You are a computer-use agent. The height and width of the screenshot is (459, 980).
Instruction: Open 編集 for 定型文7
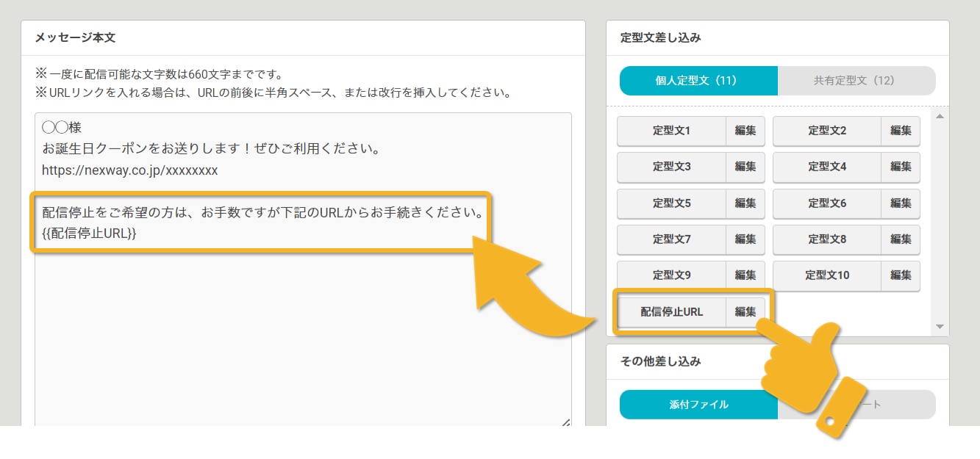pyautogui.click(x=745, y=239)
